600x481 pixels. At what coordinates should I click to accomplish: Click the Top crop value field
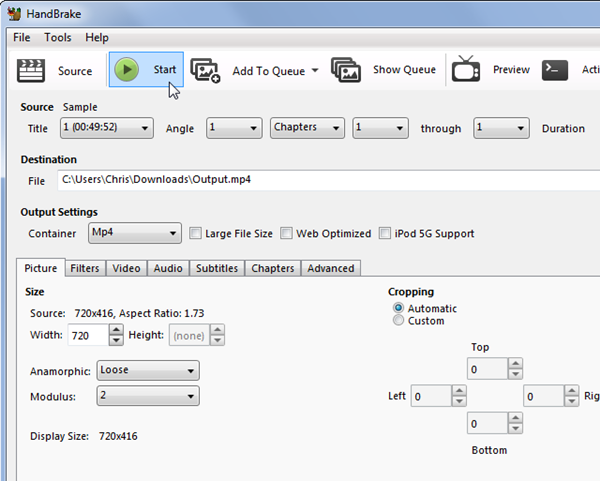(488, 369)
